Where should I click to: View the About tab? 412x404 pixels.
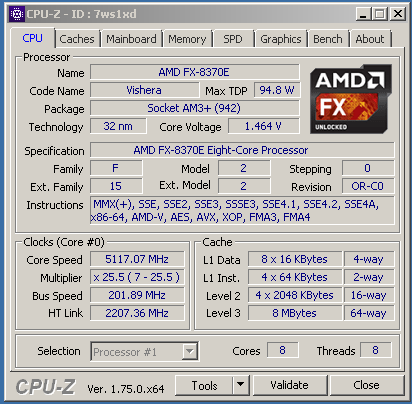370,39
